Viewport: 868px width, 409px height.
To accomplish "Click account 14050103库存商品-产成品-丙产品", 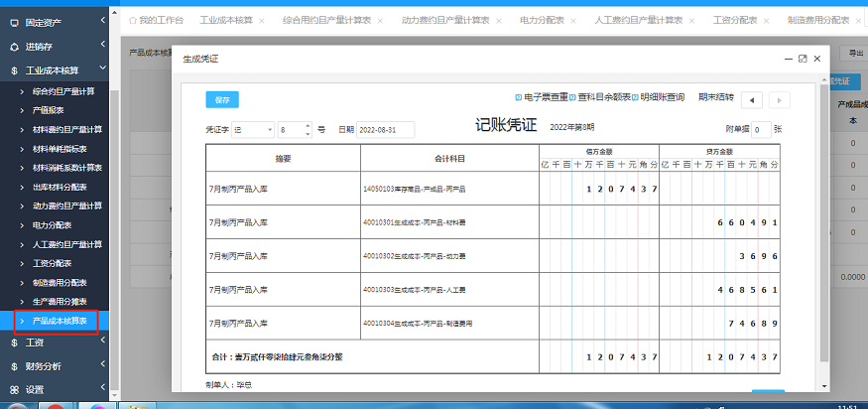I will 414,189.
